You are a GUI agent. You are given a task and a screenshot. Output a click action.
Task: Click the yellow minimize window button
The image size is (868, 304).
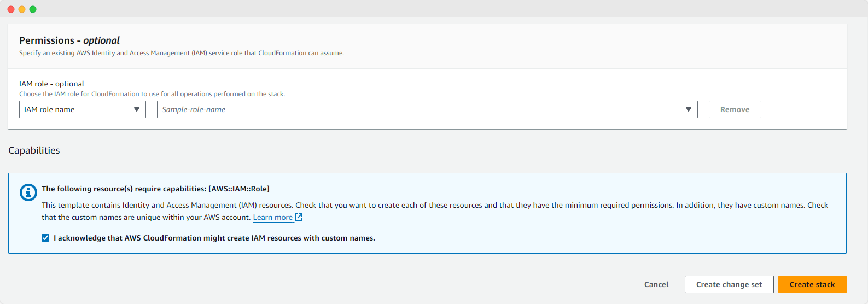point(22,9)
